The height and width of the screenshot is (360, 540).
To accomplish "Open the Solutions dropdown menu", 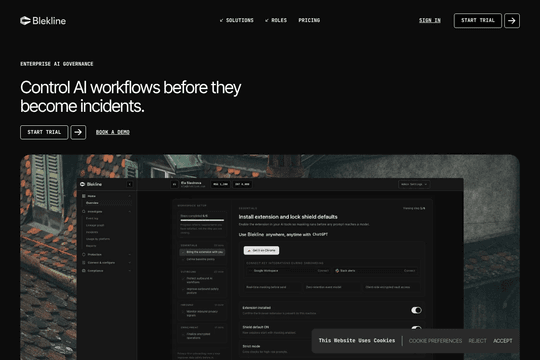I will (237, 20).
